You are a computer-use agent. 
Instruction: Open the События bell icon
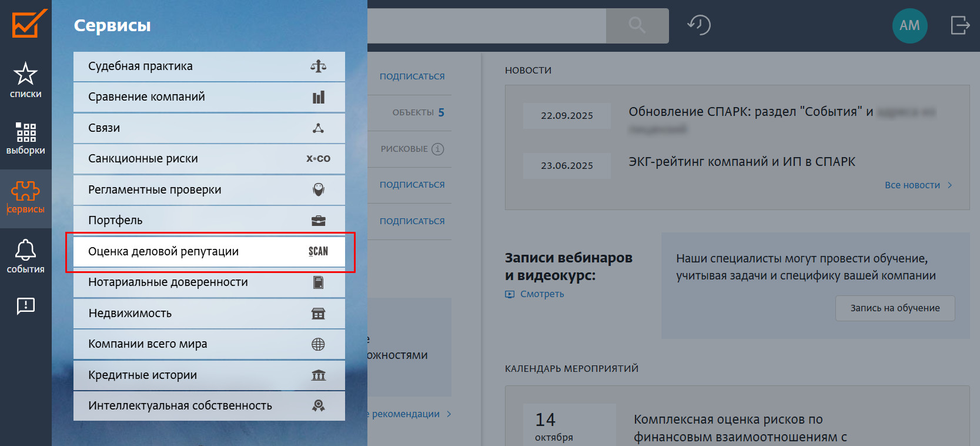coord(25,256)
